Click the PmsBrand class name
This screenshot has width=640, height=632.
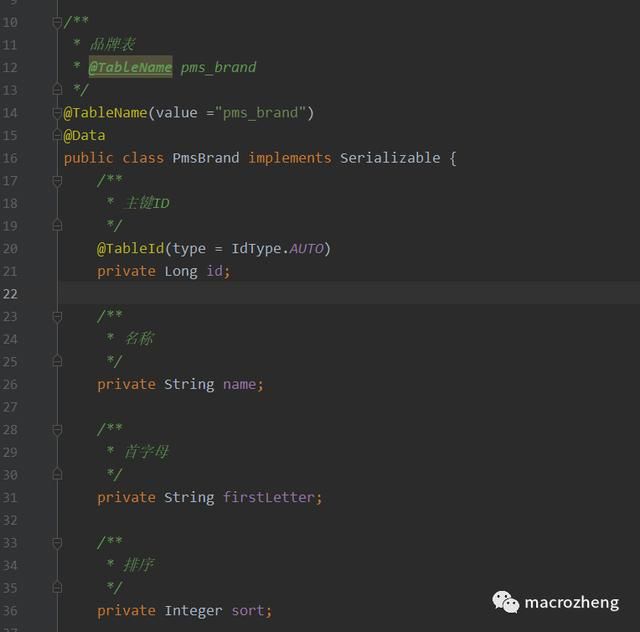coord(206,158)
